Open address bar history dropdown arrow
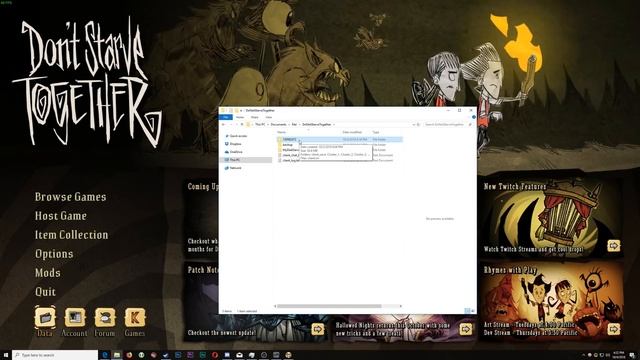The height and width of the screenshot is (360, 640). coord(413,124)
